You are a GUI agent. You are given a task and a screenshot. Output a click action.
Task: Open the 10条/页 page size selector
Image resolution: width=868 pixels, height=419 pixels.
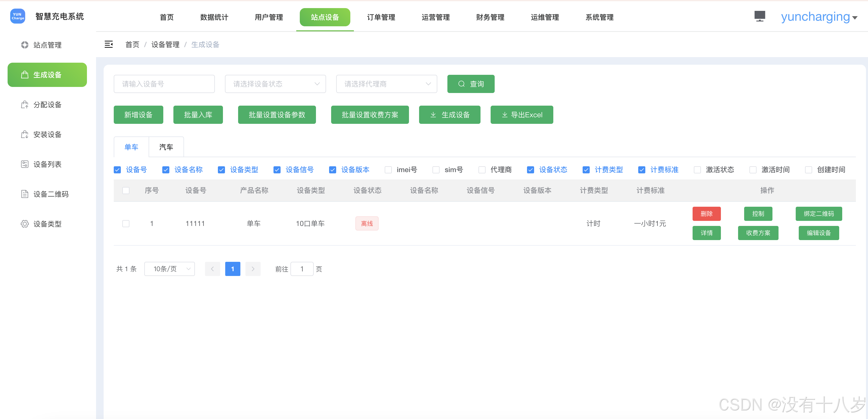170,269
